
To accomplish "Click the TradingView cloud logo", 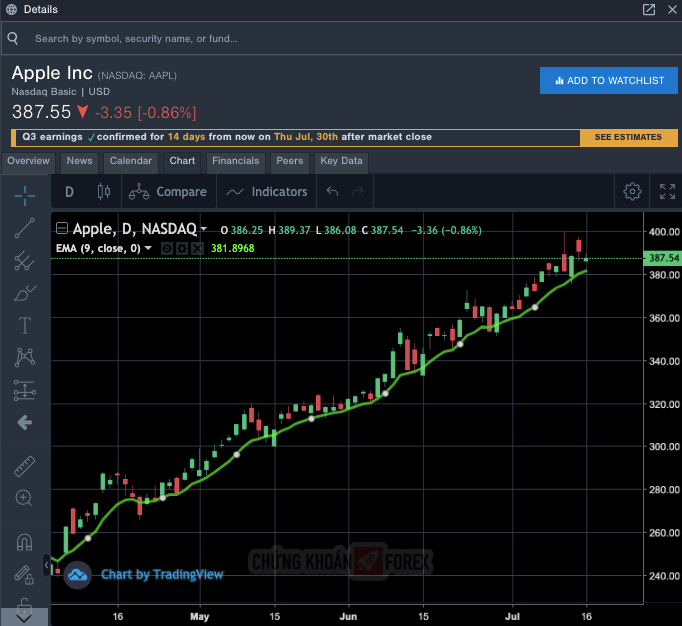I will pyautogui.click(x=77, y=575).
